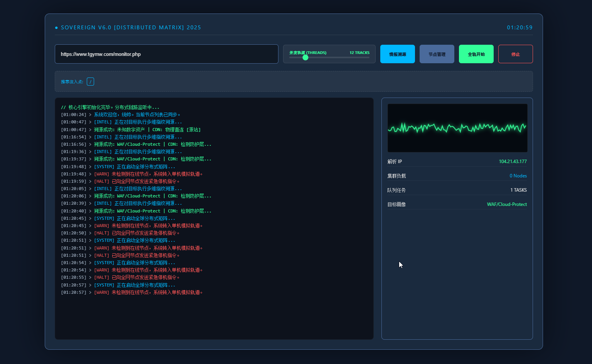Click the '12 TRACKS' thread count label
The width and height of the screenshot is (592, 364).
point(359,53)
